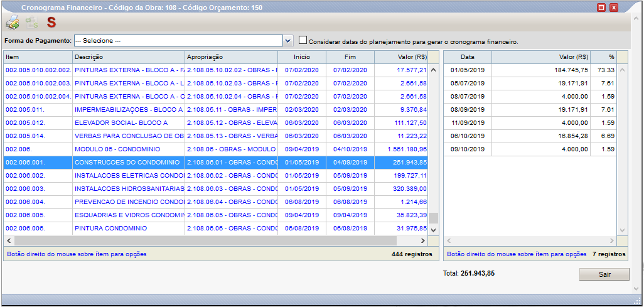This screenshot has height=307, width=644.
Task: Select CONSTRUCOES DO CONDOMINIO highlighted row
Action: (x=216, y=163)
